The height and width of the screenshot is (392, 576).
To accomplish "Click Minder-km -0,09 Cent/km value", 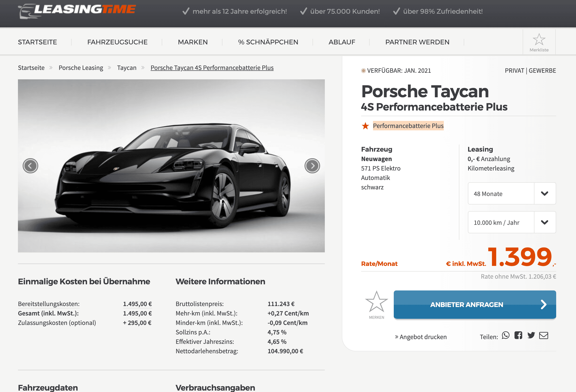I will [288, 323].
